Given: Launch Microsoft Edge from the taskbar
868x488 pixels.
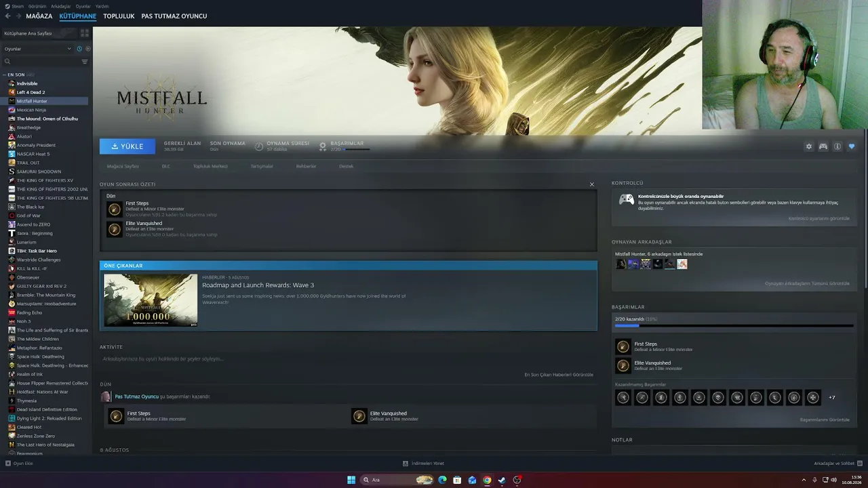Looking at the screenshot, I should (x=443, y=480).
